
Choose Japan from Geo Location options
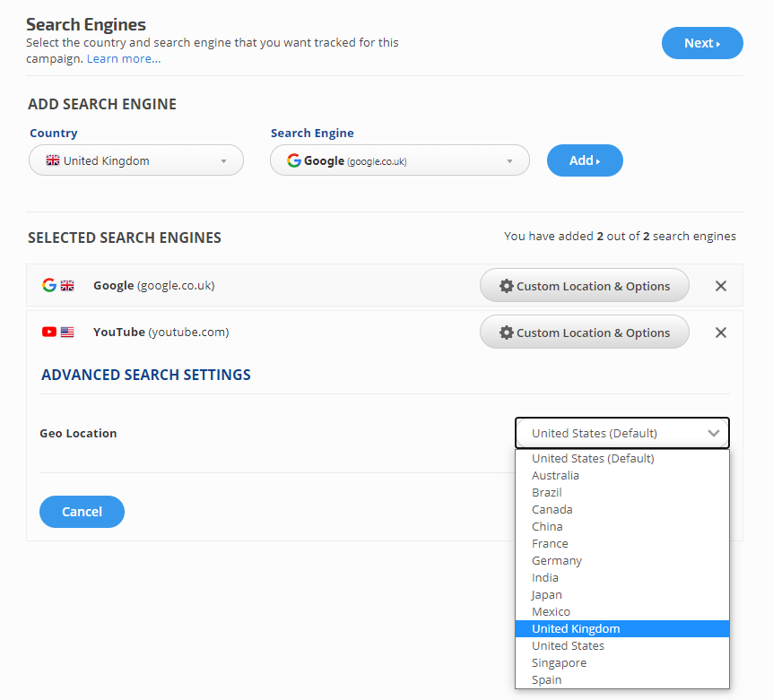pyautogui.click(x=547, y=595)
